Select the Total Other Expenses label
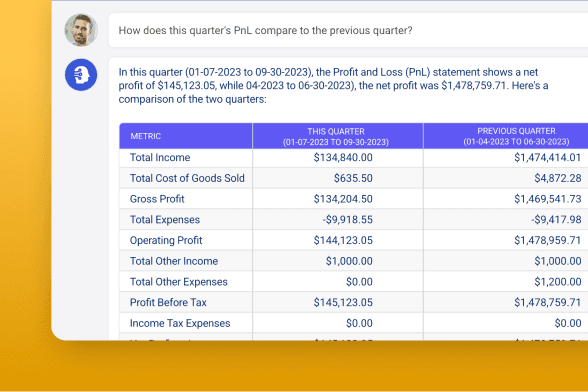 [178, 282]
